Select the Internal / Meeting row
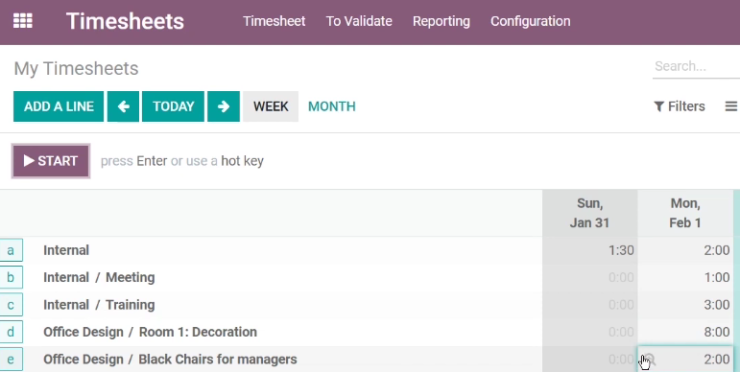The height and width of the screenshot is (372, 740). point(99,278)
